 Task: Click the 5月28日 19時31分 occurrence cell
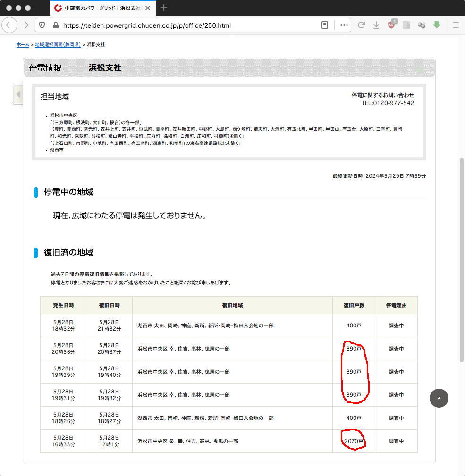pyautogui.click(x=63, y=395)
